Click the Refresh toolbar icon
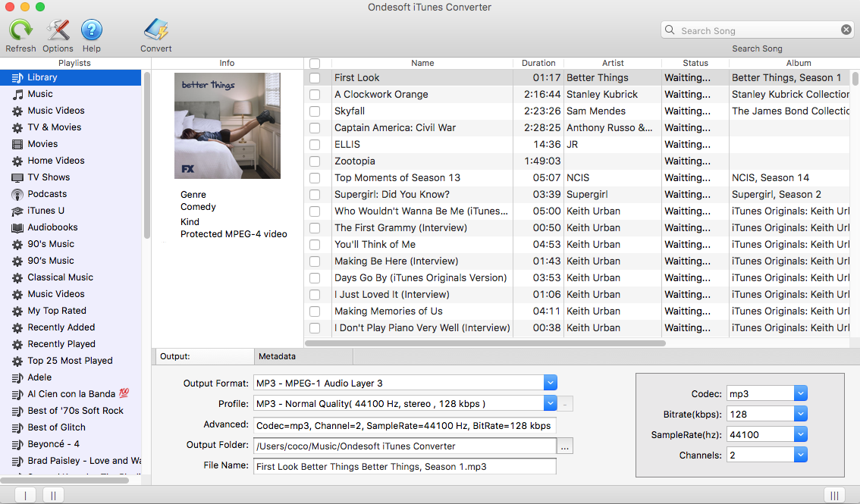This screenshot has width=860, height=504. tap(20, 30)
